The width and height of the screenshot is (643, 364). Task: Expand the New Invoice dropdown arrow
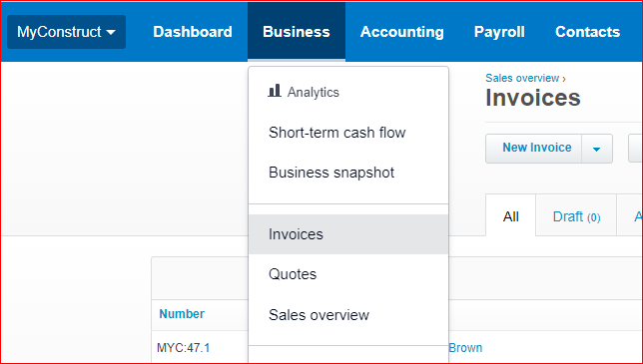(597, 149)
